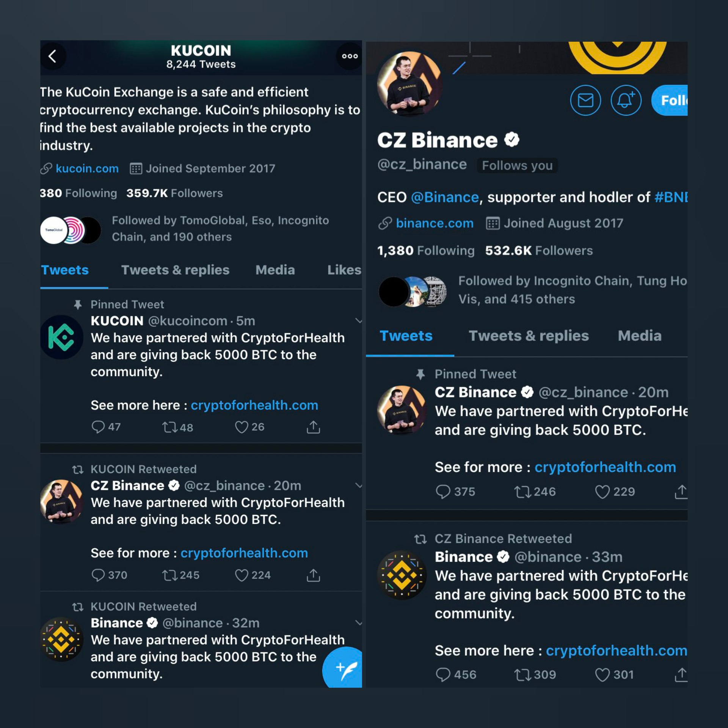
Task: Turn on notifications bell for CZ Binance
Action: [x=626, y=100]
